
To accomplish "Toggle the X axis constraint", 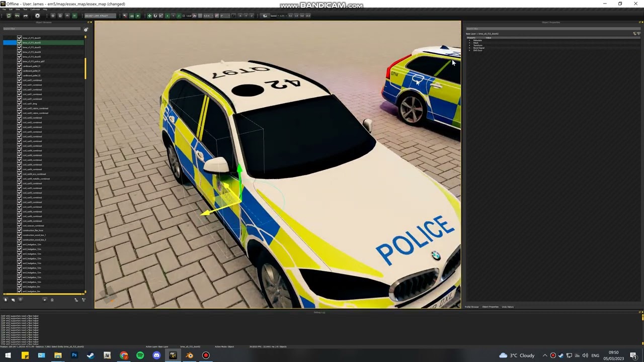I will tap(168, 16).
